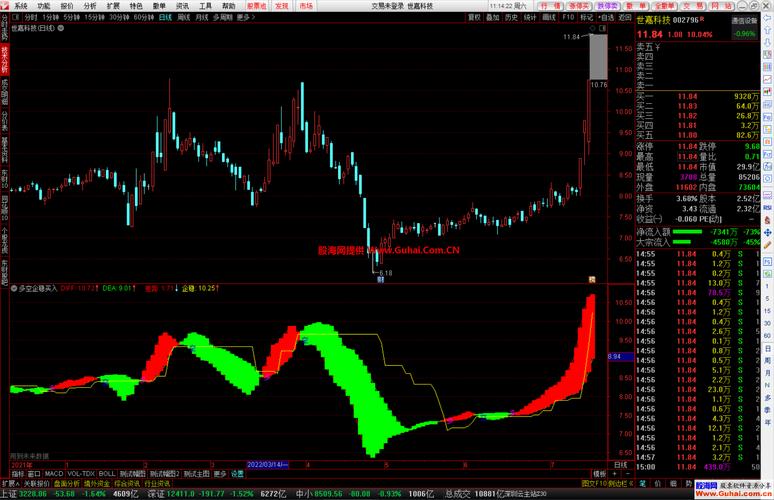Click trend line chart icon in right sidebar
774x500 pixels.
coord(768,79)
